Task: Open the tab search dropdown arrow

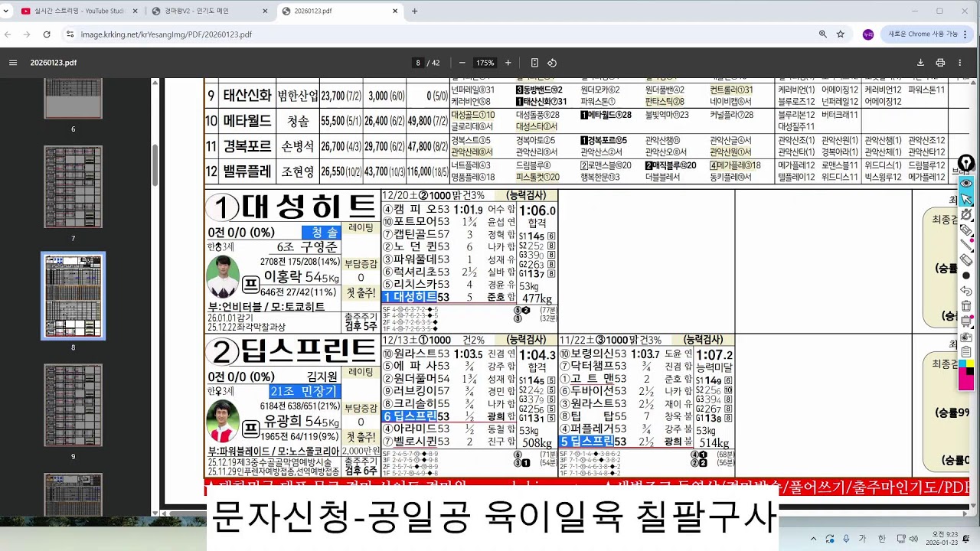Action: 8,11
